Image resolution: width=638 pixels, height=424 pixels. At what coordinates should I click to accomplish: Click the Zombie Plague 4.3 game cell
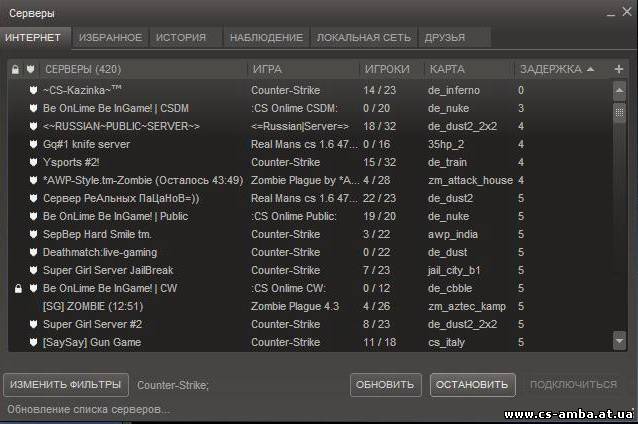(295, 306)
